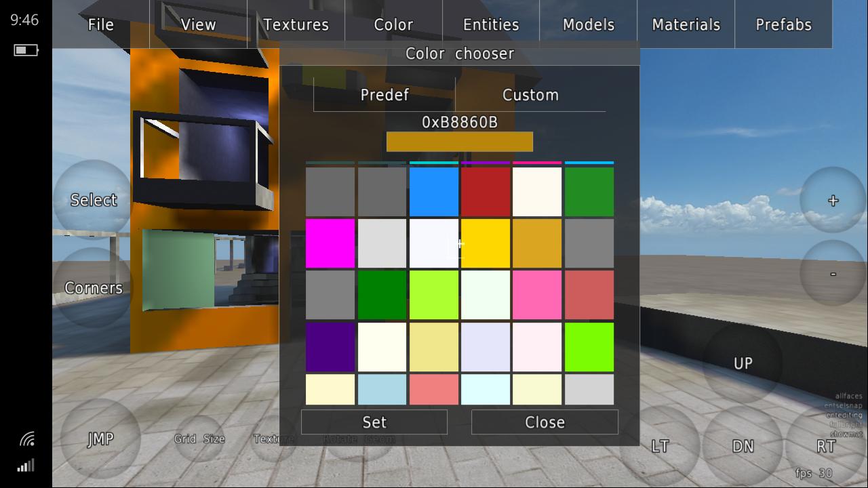
Task: Open the File menu
Action: click(101, 24)
